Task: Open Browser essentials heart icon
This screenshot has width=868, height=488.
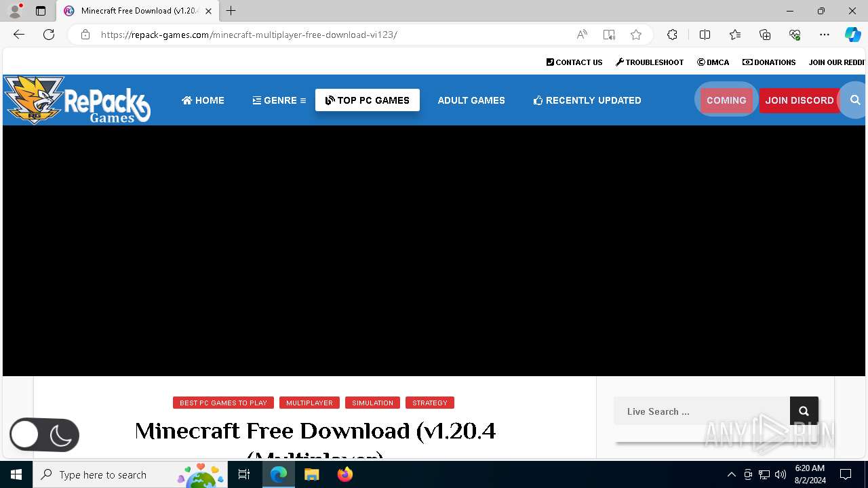Action: pyautogui.click(x=795, y=35)
